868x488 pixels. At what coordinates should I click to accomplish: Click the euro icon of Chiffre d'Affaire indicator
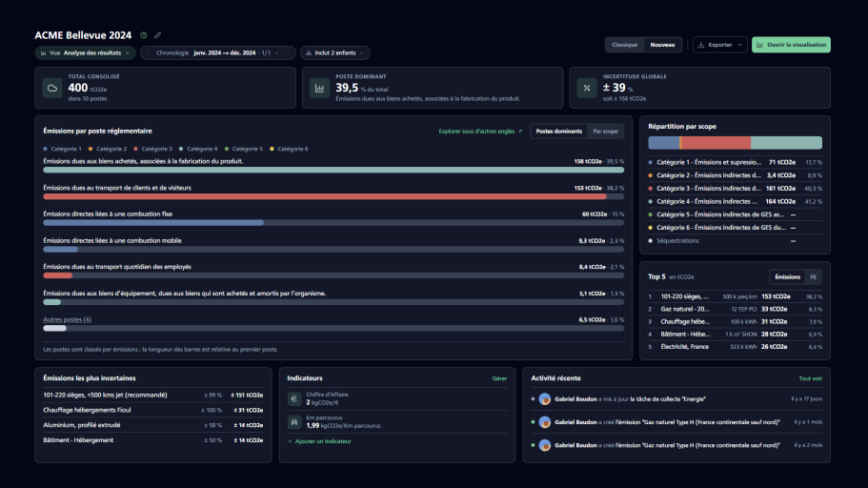(294, 398)
